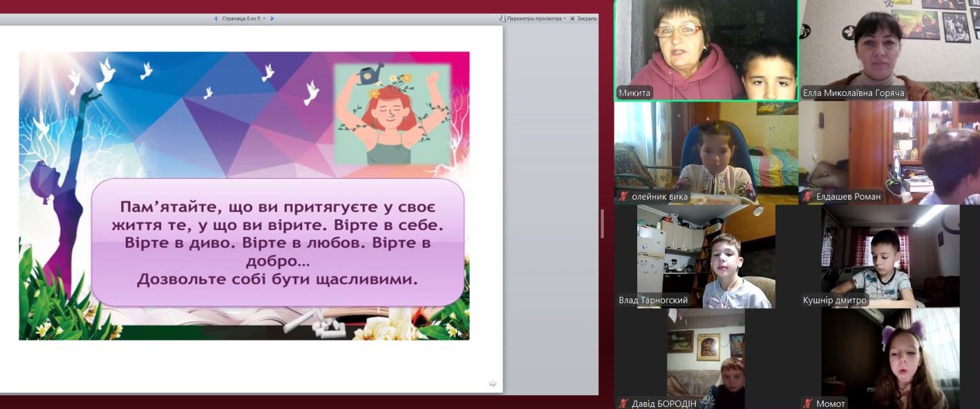Image resolution: width=980 pixels, height=409 pixels.
Task: Click the 'Микита' name label
Action: (x=634, y=93)
